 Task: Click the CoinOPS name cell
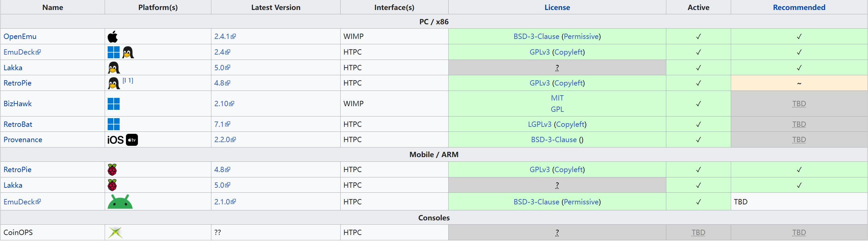[x=53, y=233]
